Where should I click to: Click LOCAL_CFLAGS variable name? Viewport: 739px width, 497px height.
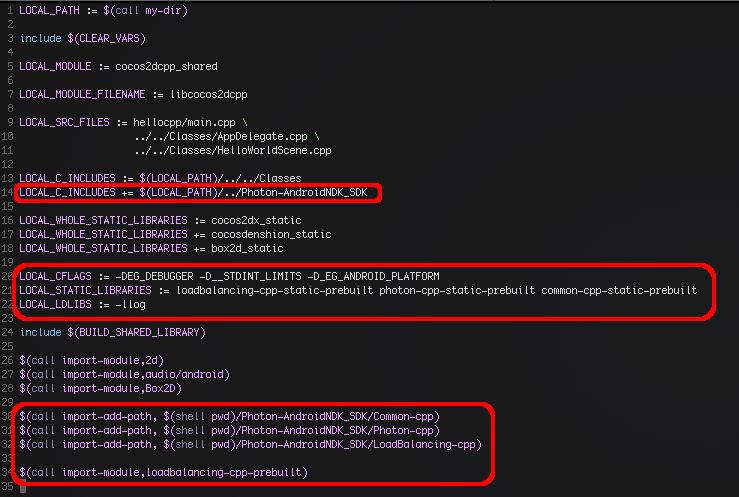55,277
